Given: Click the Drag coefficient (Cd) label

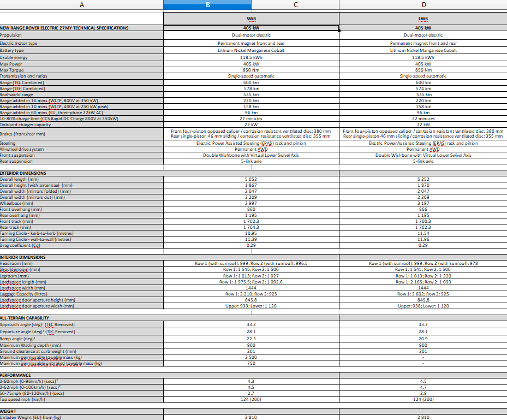Looking at the screenshot, I should 81,245.
